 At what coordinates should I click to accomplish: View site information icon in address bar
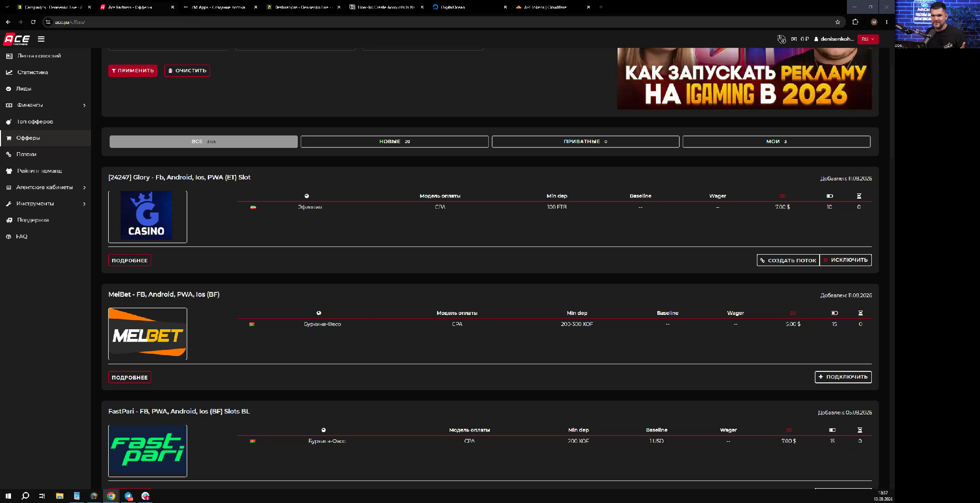point(48,22)
